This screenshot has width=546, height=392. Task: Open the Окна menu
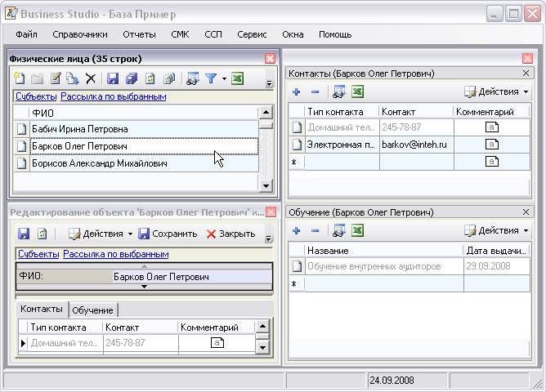pos(293,34)
